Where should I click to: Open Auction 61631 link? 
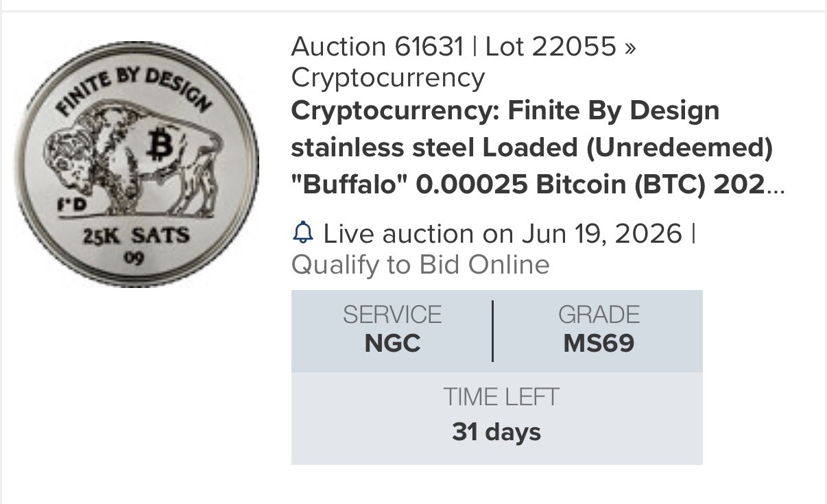tap(378, 47)
